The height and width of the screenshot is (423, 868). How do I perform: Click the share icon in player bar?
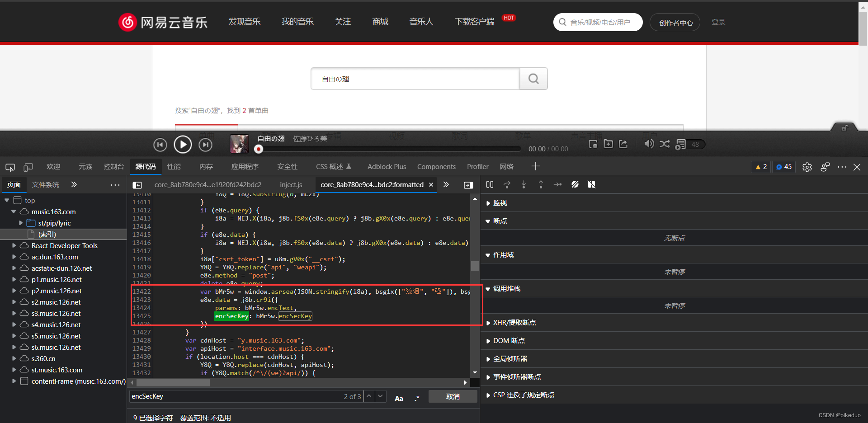pos(623,144)
